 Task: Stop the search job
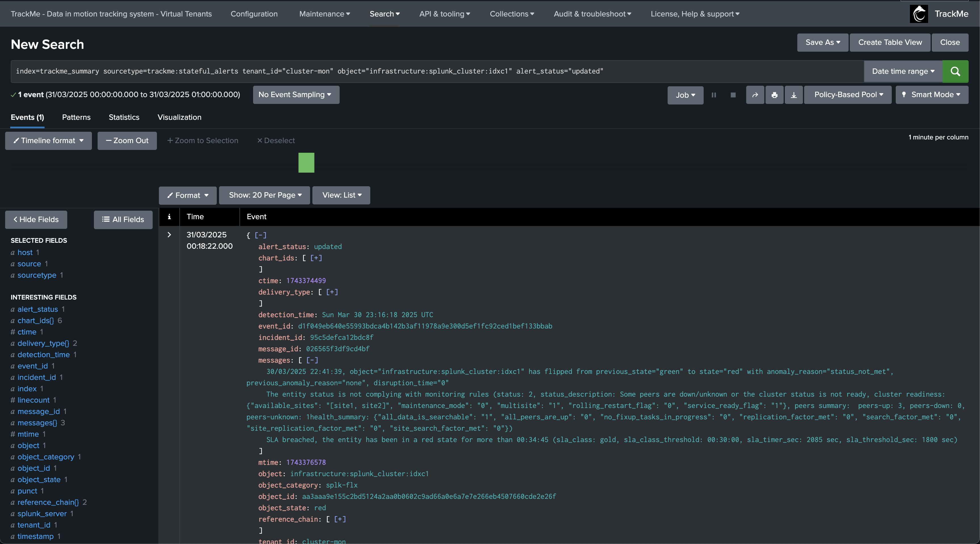point(733,95)
